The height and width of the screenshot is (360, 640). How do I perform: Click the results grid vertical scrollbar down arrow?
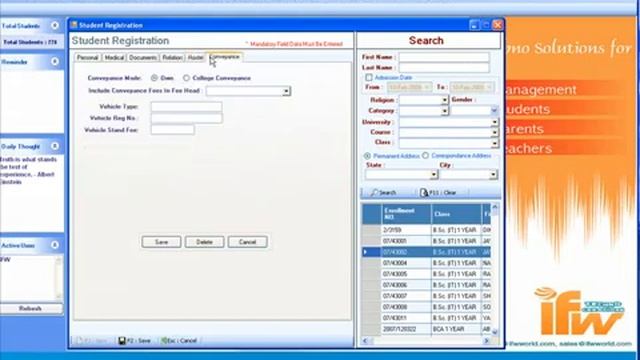click(495, 332)
